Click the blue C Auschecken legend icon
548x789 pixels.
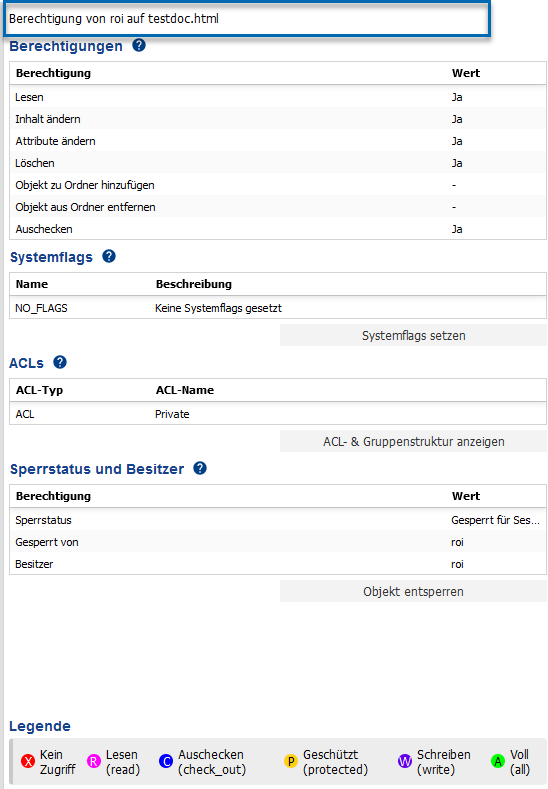(x=166, y=761)
